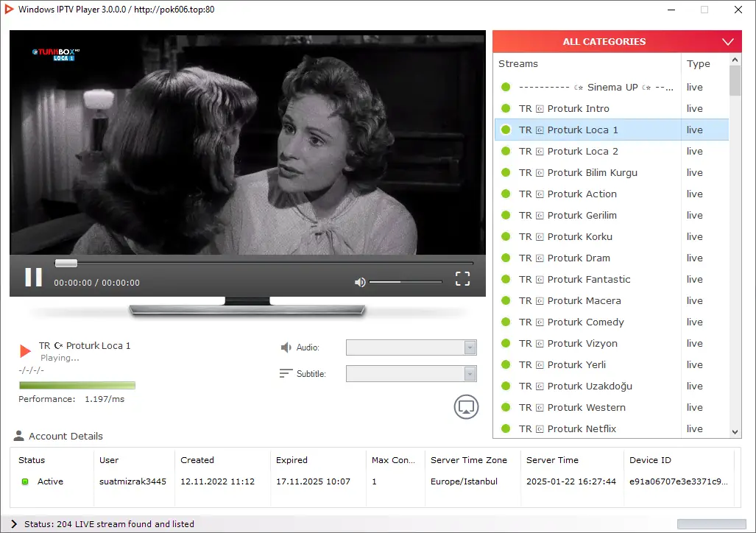Click the green dot beside Proturk Korku

(x=506, y=236)
